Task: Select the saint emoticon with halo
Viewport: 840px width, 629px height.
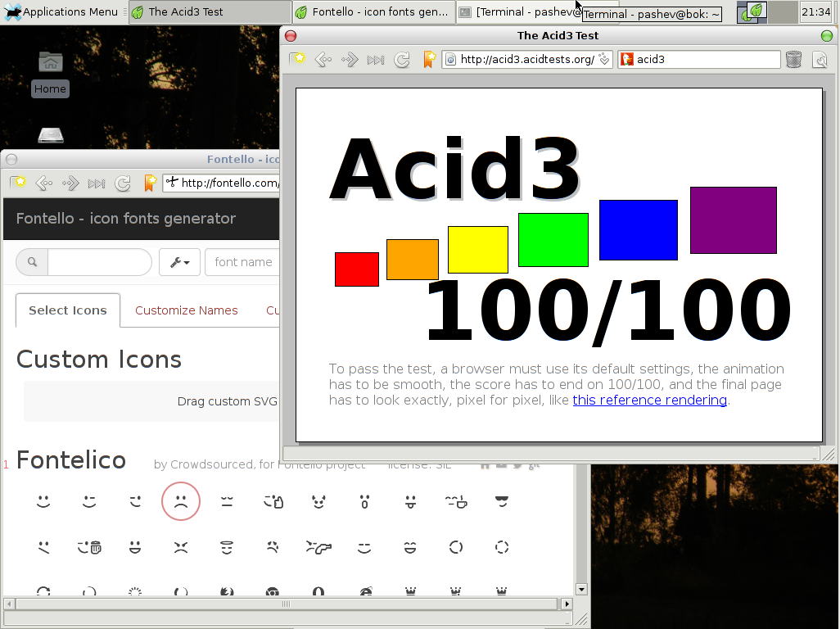Action: pos(227,548)
